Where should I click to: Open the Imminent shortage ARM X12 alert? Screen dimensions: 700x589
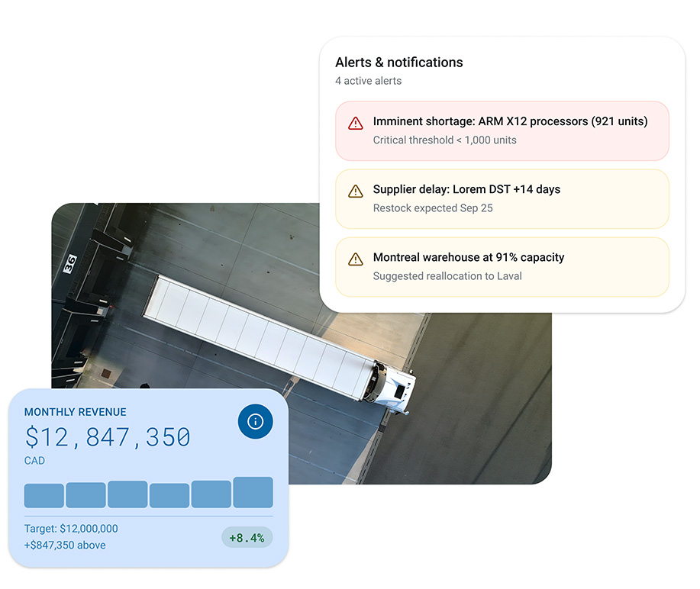coord(502,130)
